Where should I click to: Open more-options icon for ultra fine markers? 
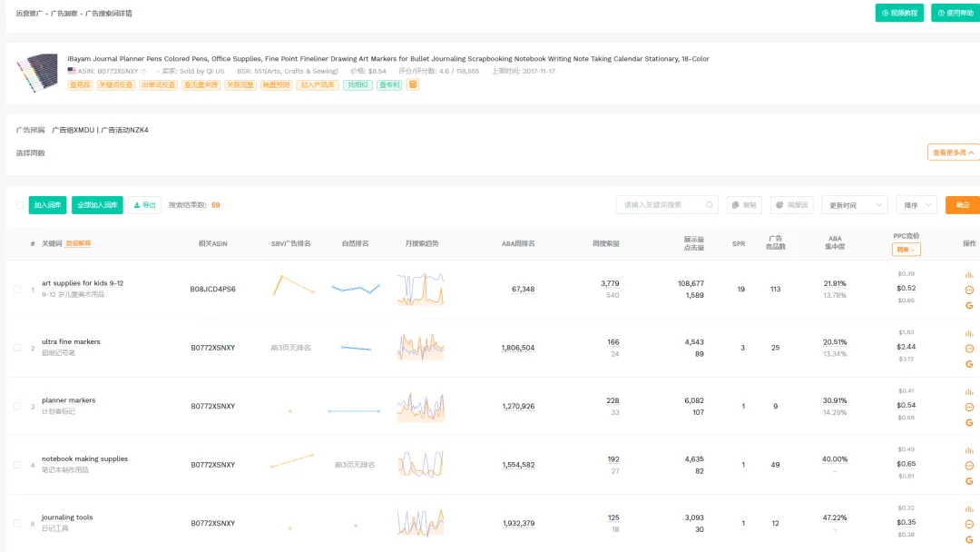tap(968, 349)
